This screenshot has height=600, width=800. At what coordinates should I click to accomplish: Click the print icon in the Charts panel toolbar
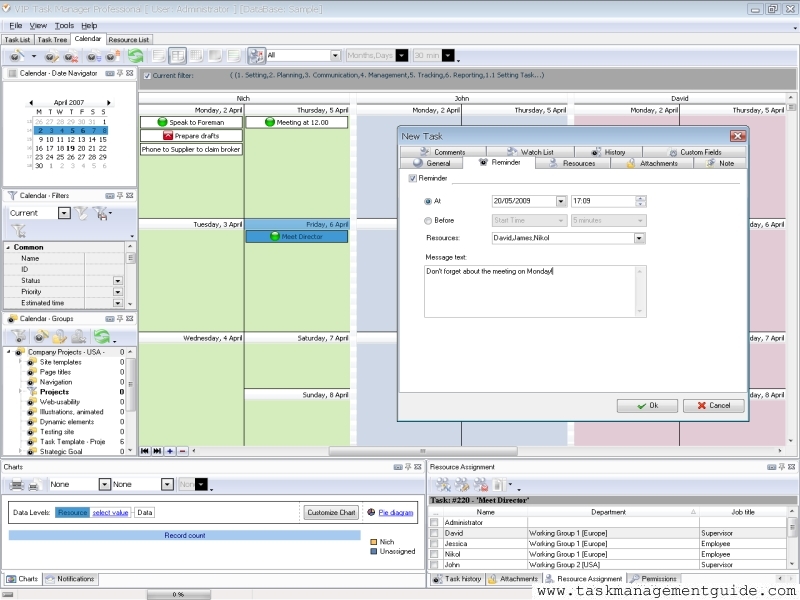[x=17, y=484]
